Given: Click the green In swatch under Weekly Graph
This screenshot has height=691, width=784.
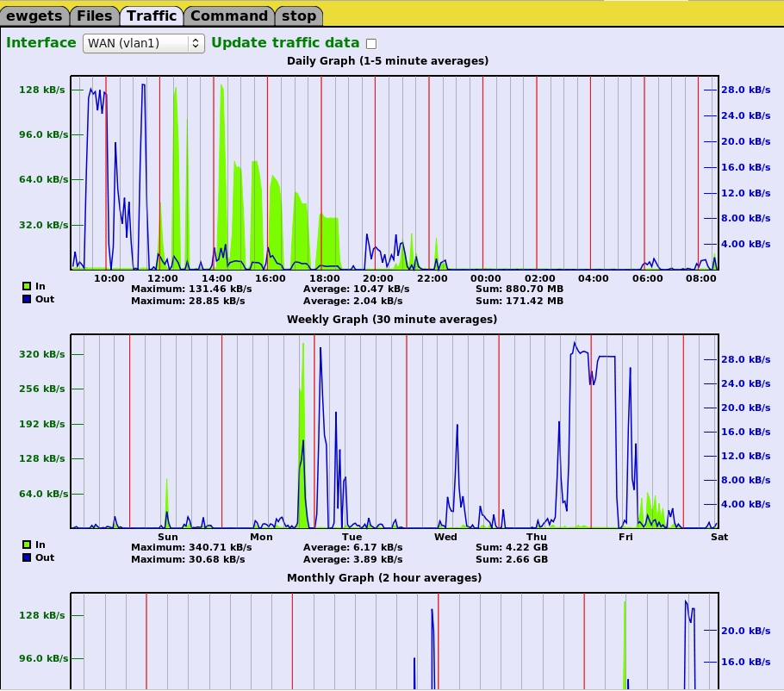Looking at the screenshot, I should point(27,545).
